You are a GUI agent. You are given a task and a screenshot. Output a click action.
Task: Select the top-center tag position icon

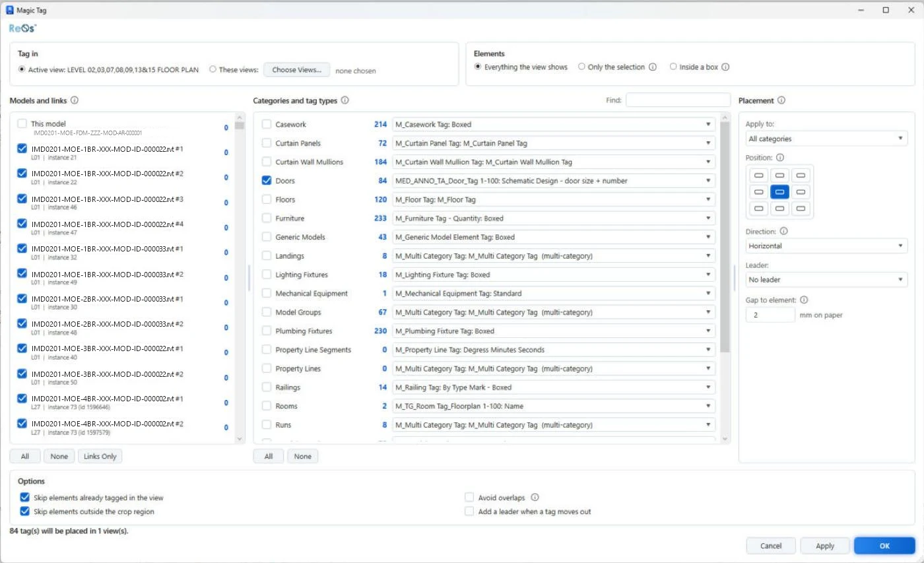click(x=780, y=176)
